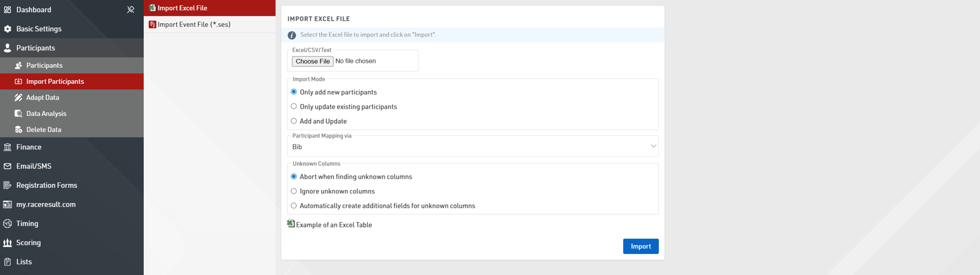
Task: Click the Registration Forms icon
Action: [x=7, y=186]
